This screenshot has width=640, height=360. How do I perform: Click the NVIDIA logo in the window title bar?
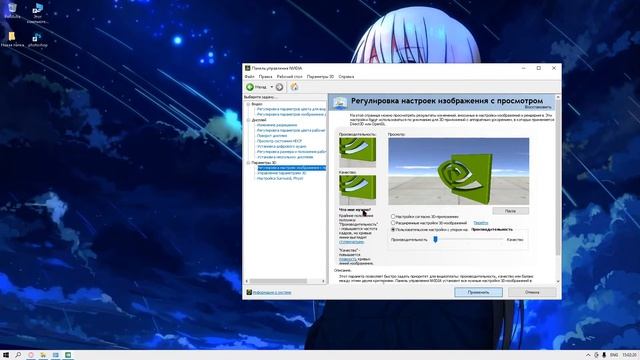[x=247, y=68]
